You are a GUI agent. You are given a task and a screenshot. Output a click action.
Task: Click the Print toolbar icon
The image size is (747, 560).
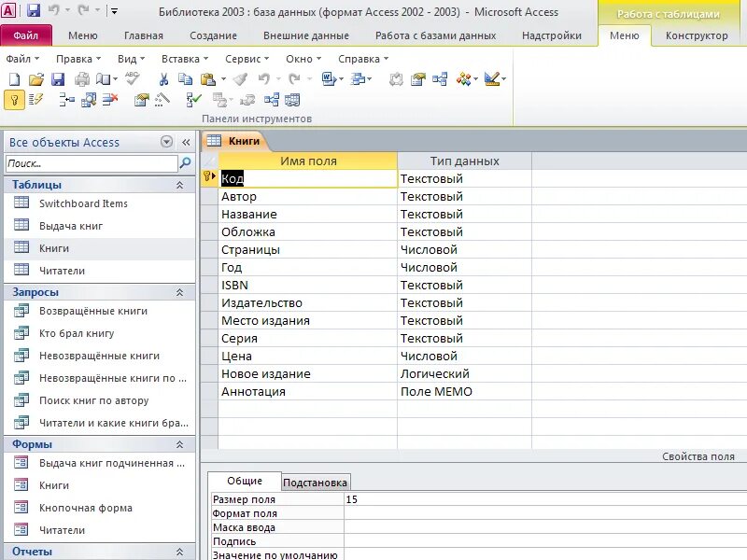click(82, 79)
